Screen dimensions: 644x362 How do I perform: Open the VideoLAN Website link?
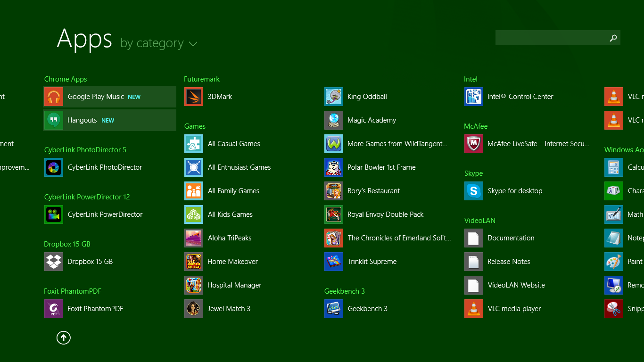pos(516,285)
